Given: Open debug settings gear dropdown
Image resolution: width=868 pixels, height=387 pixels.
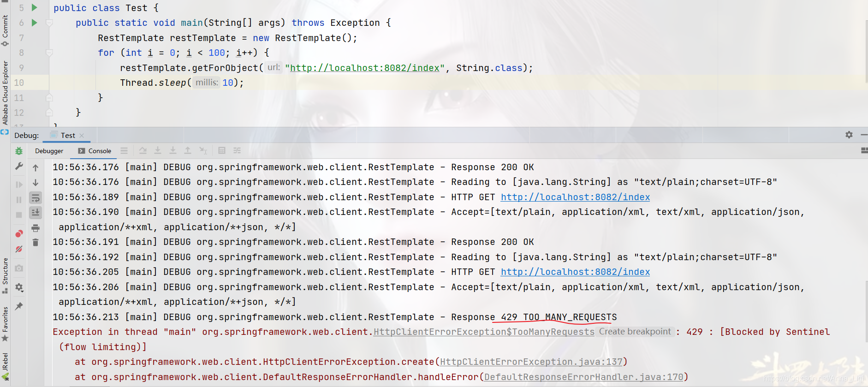Looking at the screenshot, I should tap(19, 287).
